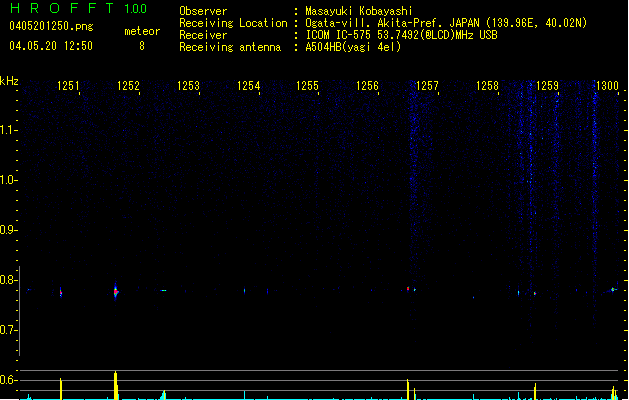Click the tallest yellow power bar before 1252
The width and height of the screenshot is (629, 400).
[116, 385]
